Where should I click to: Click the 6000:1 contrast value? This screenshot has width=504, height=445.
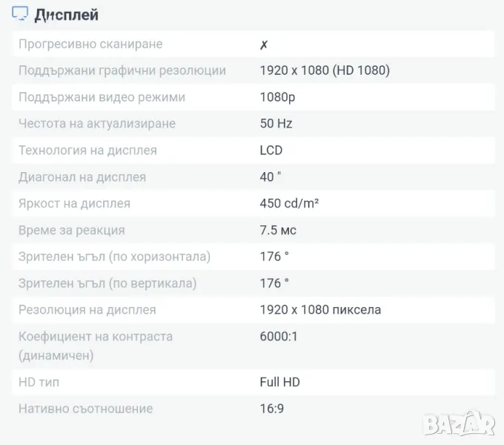tap(279, 336)
